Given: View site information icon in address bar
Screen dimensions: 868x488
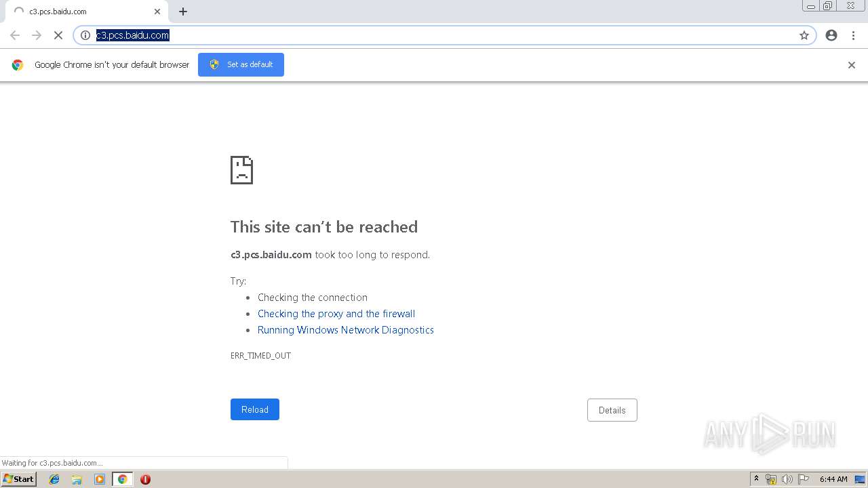Looking at the screenshot, I should click(85, 35).
